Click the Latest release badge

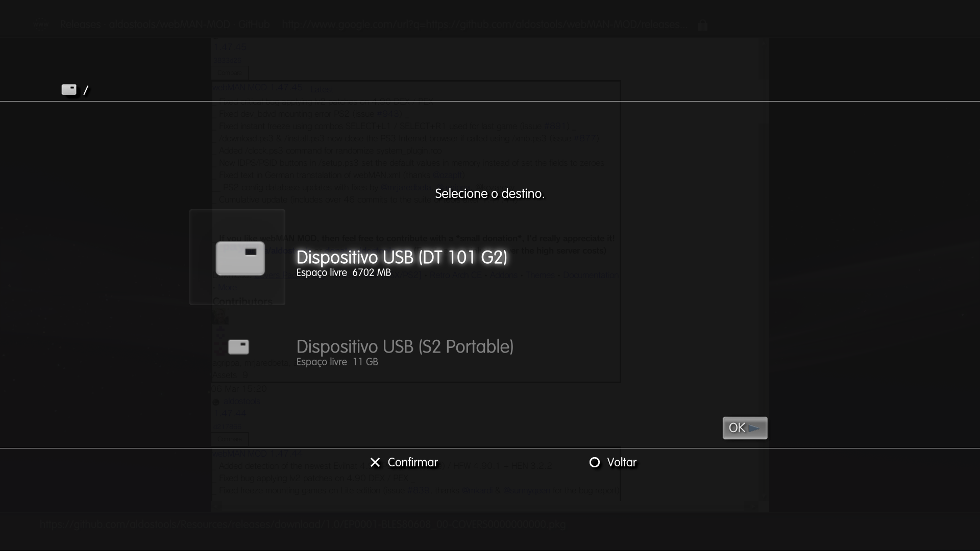click(322, 89)
